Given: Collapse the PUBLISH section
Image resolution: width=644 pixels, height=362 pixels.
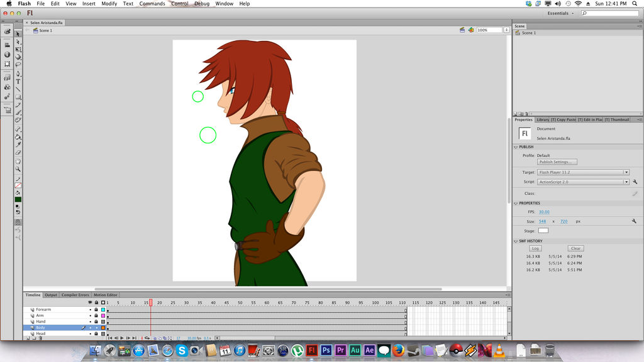Looking at the screenshot, I should (516, 147).
